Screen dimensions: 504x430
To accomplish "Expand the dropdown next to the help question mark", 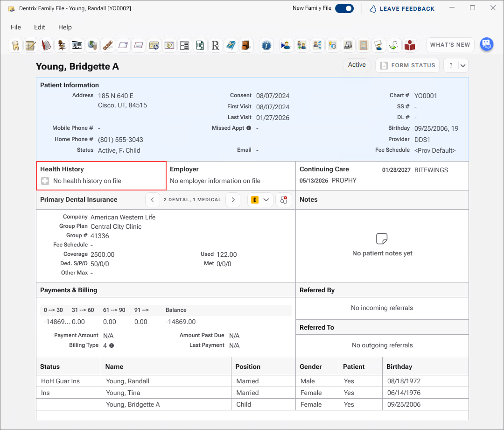I will tap(463, 66).
